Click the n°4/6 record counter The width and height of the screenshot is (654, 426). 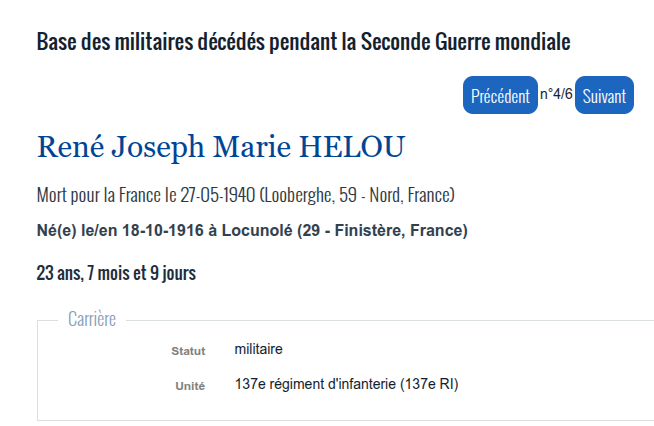point(556,94)
